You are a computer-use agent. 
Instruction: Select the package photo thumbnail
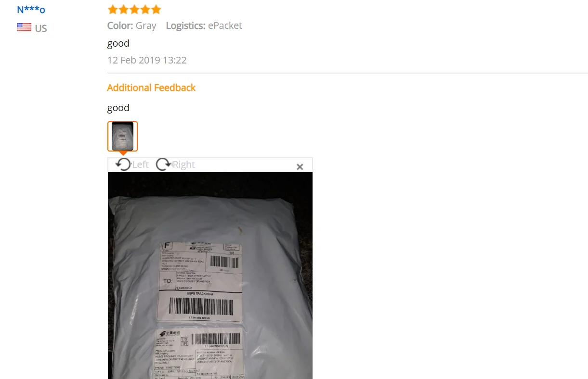point(122,136)
